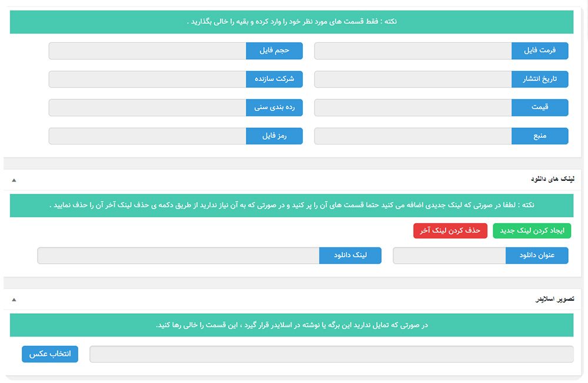Click the slider image path field
The image size is (588, 383).
[x=331, y=354]
